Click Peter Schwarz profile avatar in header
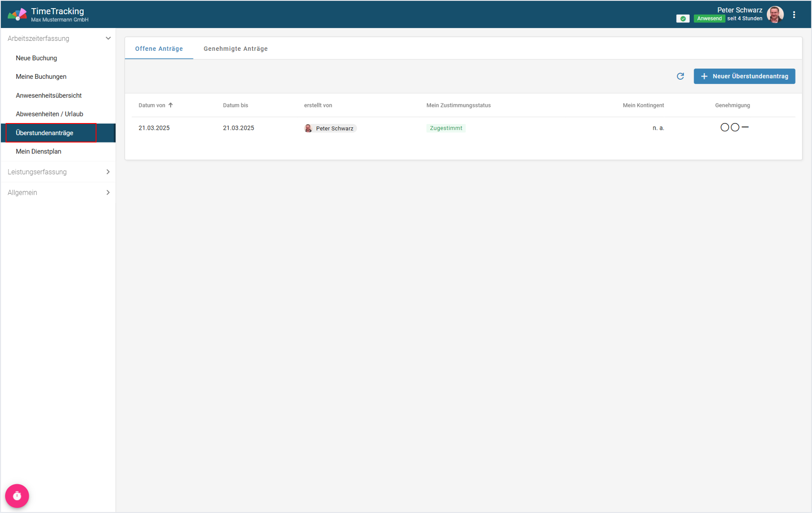 775,15
